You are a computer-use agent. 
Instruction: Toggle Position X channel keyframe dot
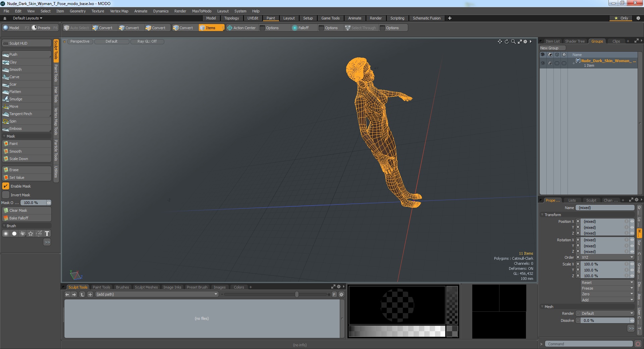pos(578,221)
